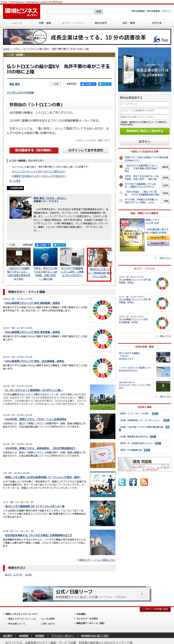The width and height of the screenshot is (174, 644).
Task: Open the ニュース menu tab
Action: [17, 23]
